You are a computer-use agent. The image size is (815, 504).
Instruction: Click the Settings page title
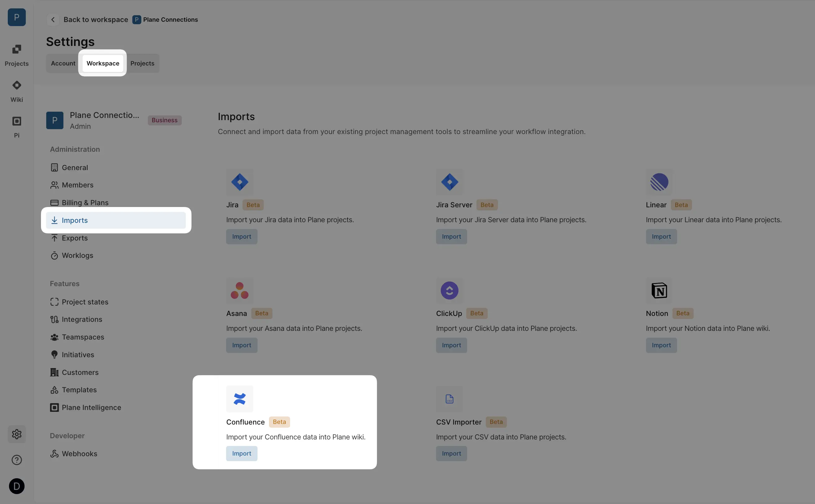(70, 42)
